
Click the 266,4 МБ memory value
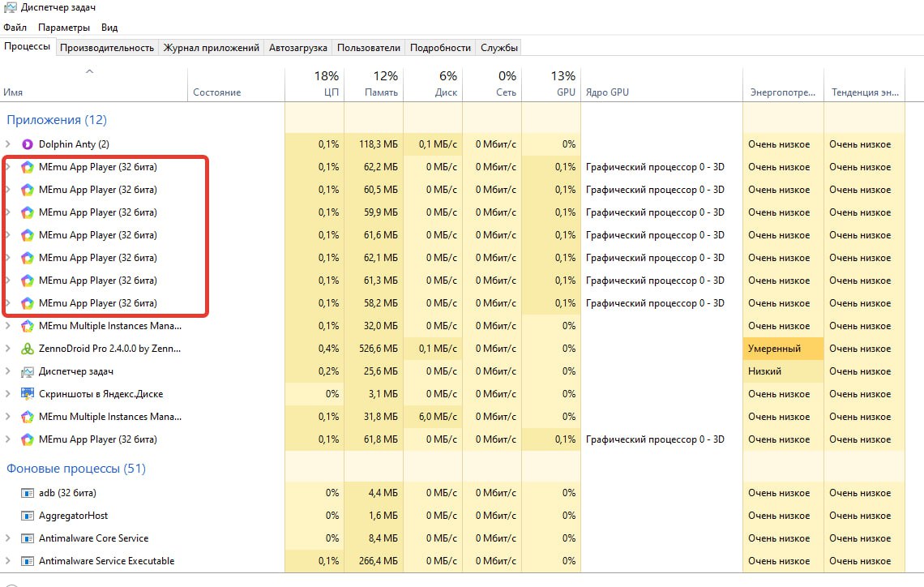379,561
